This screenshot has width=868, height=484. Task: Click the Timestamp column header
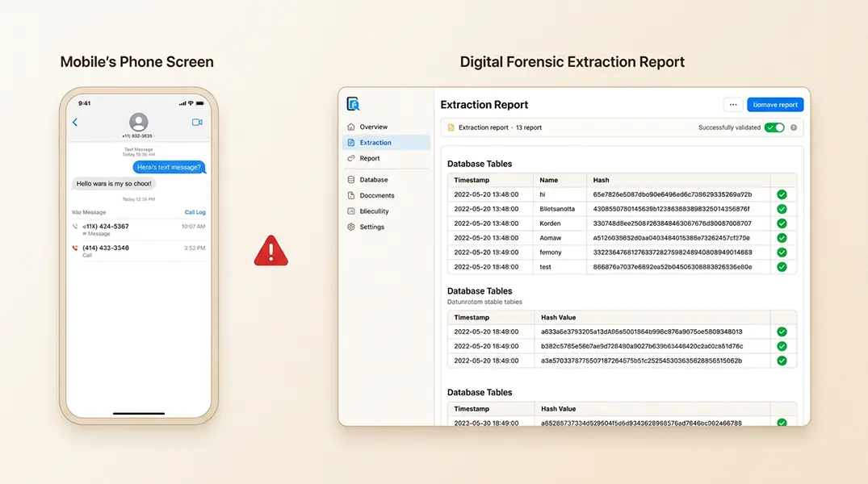tap(472, 181)
